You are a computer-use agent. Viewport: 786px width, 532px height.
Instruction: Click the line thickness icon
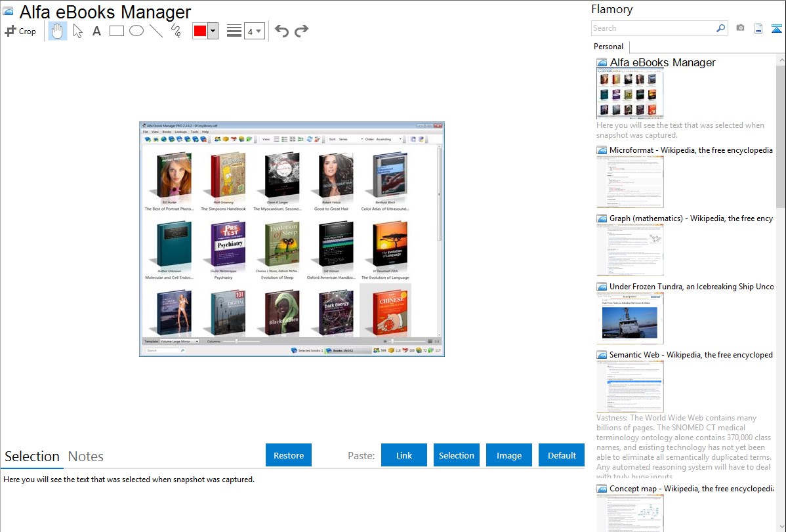point(234,31)
